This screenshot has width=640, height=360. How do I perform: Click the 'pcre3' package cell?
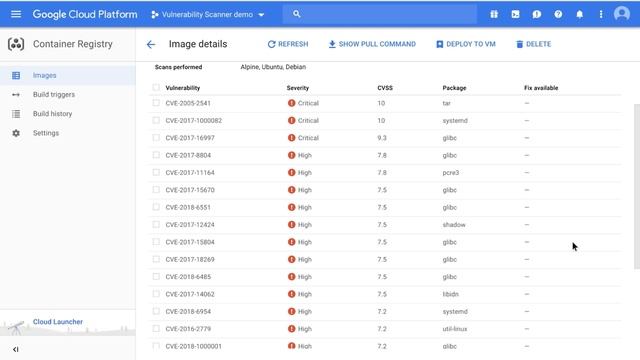(x=451, y=173)
